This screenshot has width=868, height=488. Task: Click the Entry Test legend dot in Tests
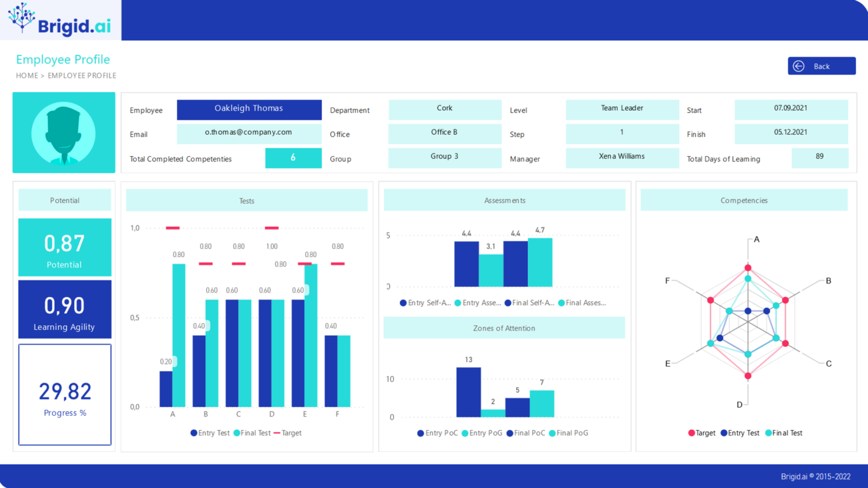[x=194, y=433]
